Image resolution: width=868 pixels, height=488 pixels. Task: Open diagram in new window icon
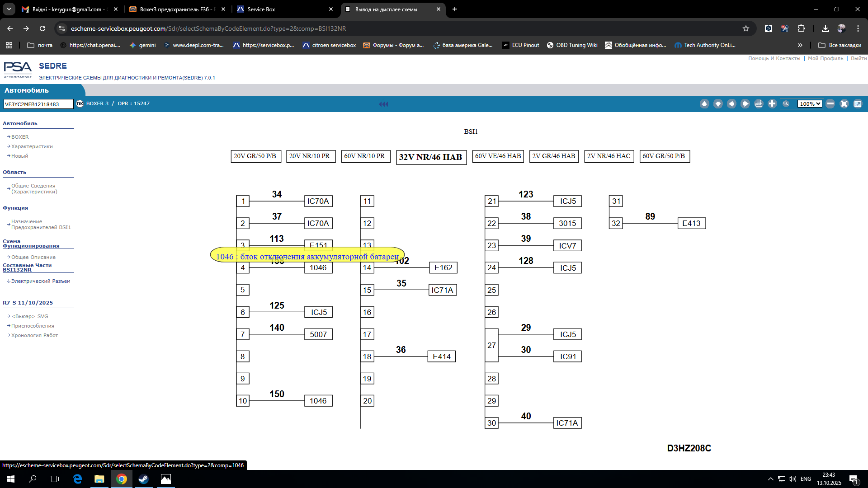[858, 104]
